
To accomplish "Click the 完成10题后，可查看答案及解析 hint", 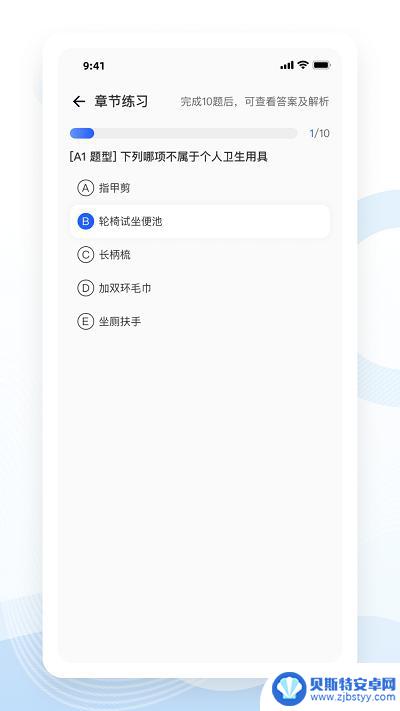I will pos(255,102).
